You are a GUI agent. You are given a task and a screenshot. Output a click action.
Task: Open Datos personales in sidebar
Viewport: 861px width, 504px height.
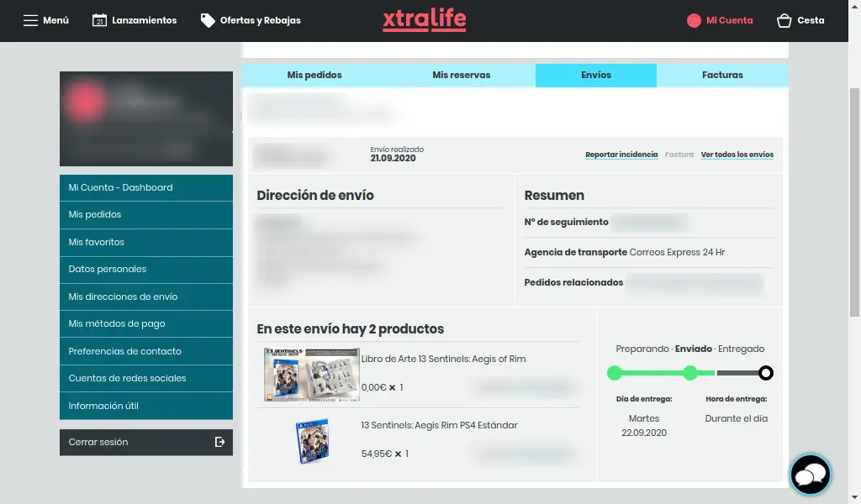146,270
